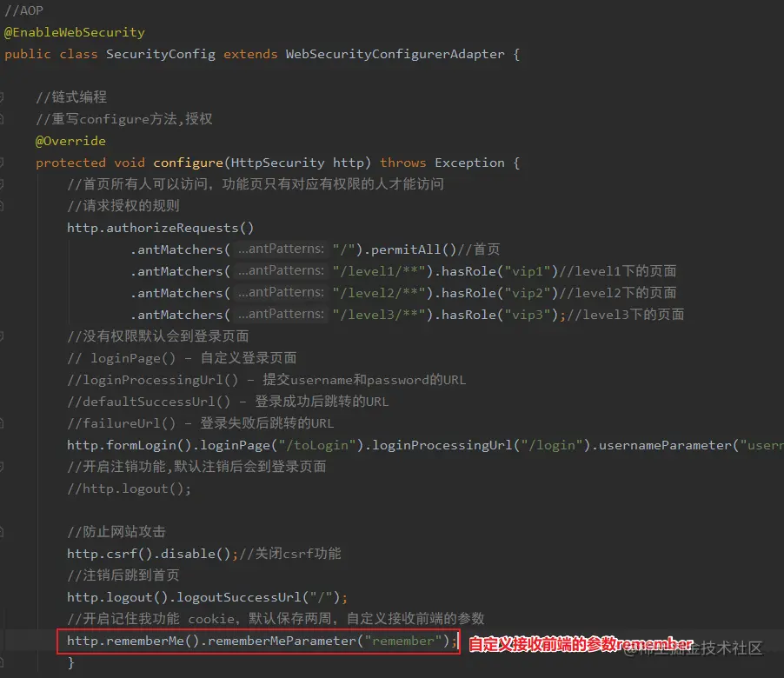
Task: Click logoutSuccessUrl method call
Action: pos(239,597)
